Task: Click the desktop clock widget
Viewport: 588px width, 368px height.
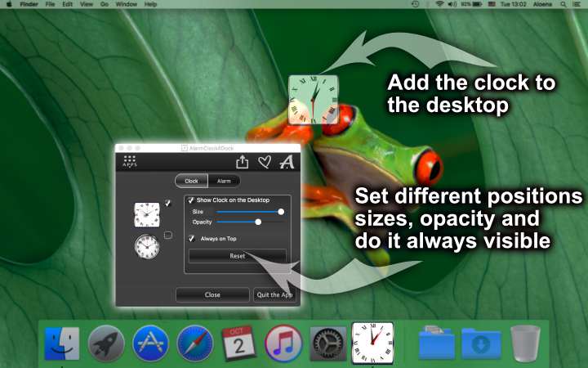Action: pos(313,100)
